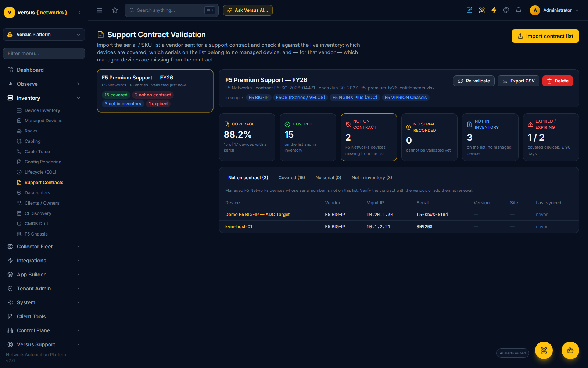Open the Versus Platform dropdown

[x=44, y=35]
